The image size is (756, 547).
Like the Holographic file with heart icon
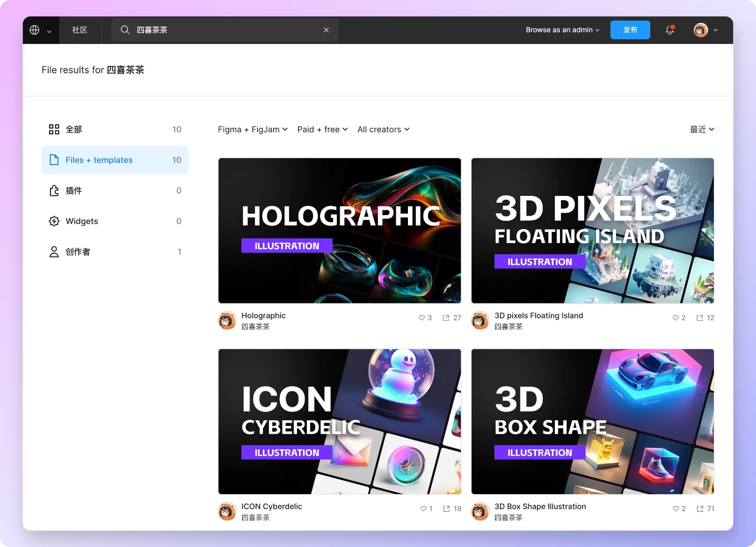tap(422, 318)
